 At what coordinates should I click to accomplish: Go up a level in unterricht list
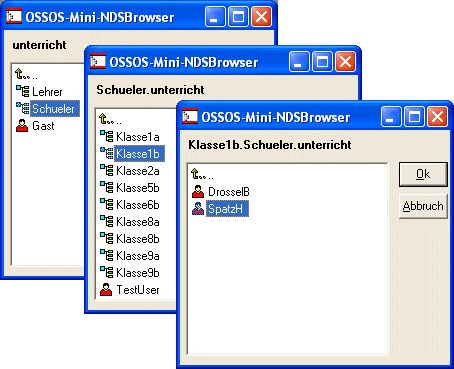click(26, 74)
